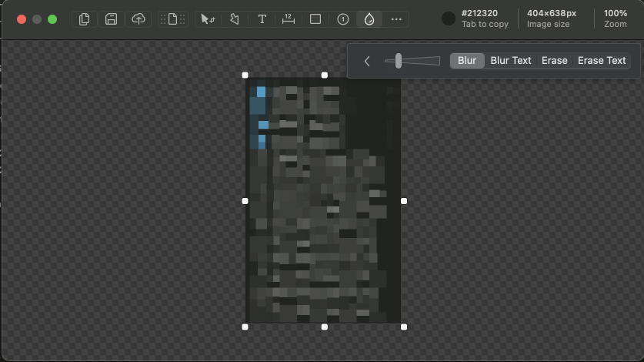Select the arrow selection tool
The height and width of the screenshot is (362, 644).
pos(207,19)
